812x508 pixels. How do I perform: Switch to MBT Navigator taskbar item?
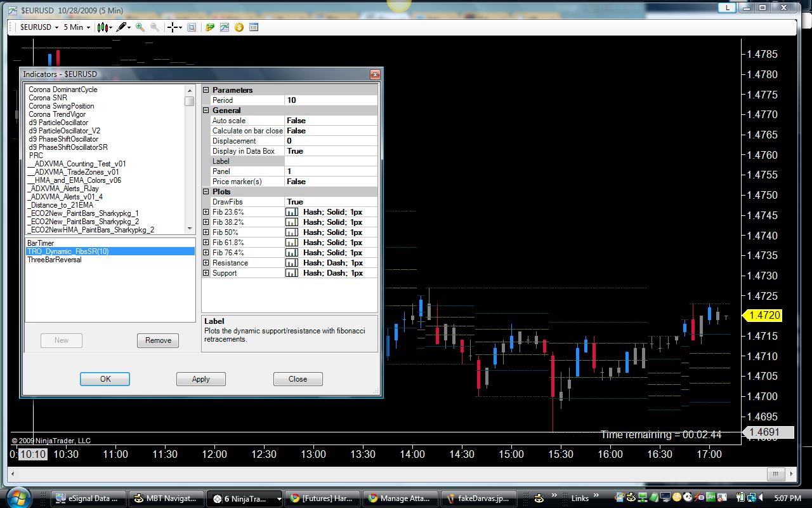pyautogui.click(x=167, y=498)
